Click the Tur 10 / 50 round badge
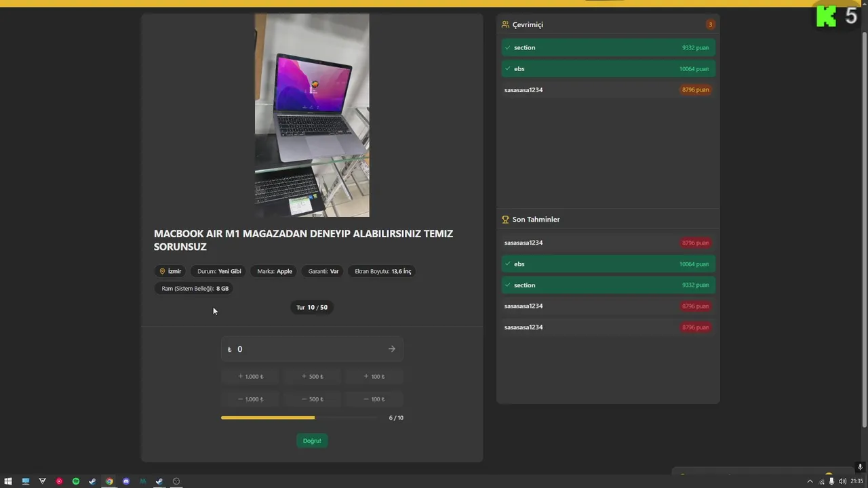868x488 pixels. click(312, 307)
